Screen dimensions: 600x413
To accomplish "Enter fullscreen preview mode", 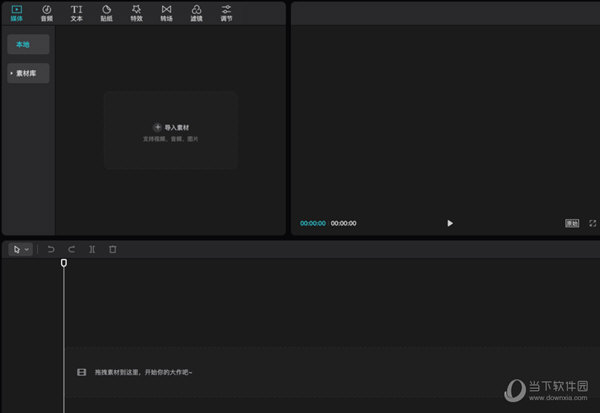I will point(589,223).
